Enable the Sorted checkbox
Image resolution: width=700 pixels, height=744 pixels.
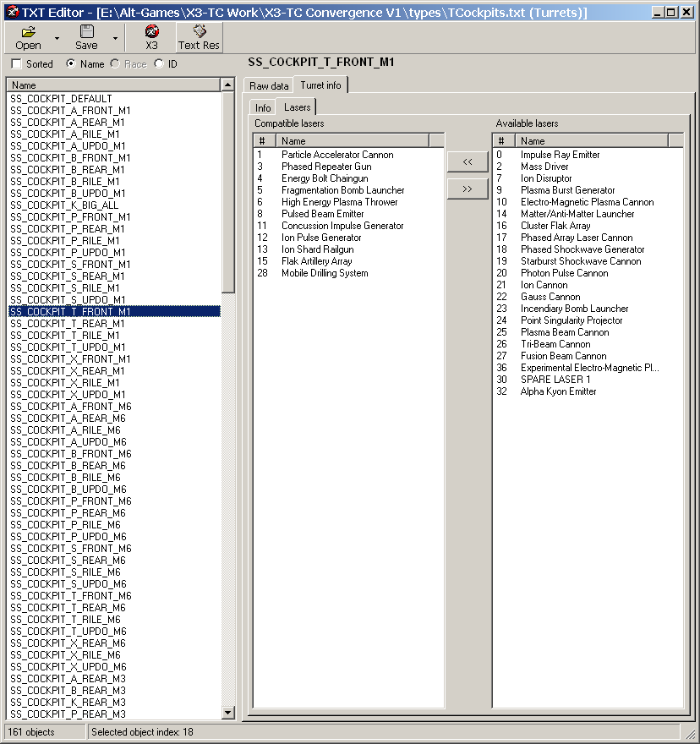point(16,64)
